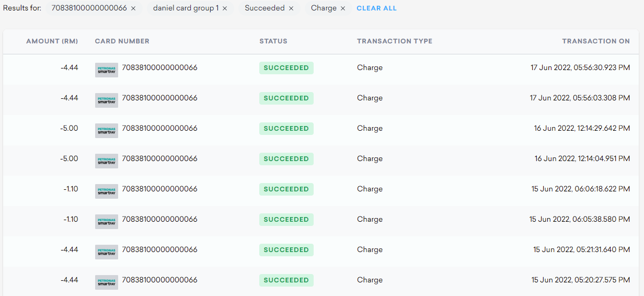Click Charge type in 05:56:03.308 PM row
This screenshot has width=644, height=296.
coord(370,98)
